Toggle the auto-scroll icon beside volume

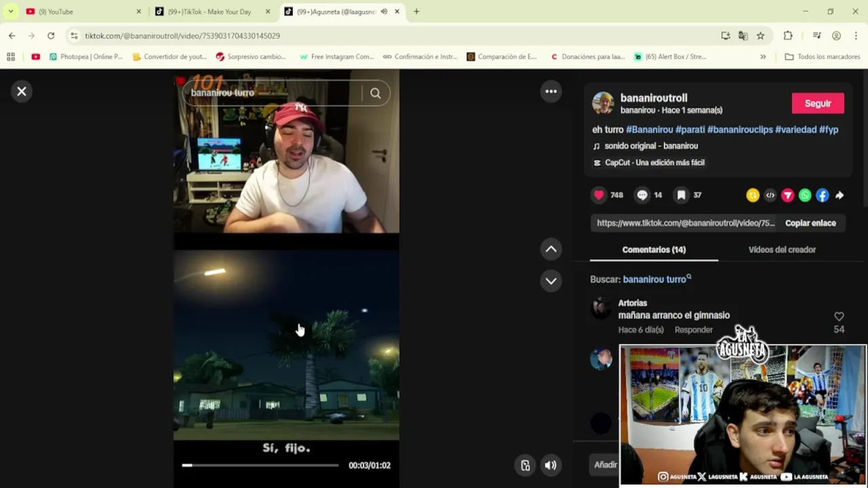coord(526,466)
